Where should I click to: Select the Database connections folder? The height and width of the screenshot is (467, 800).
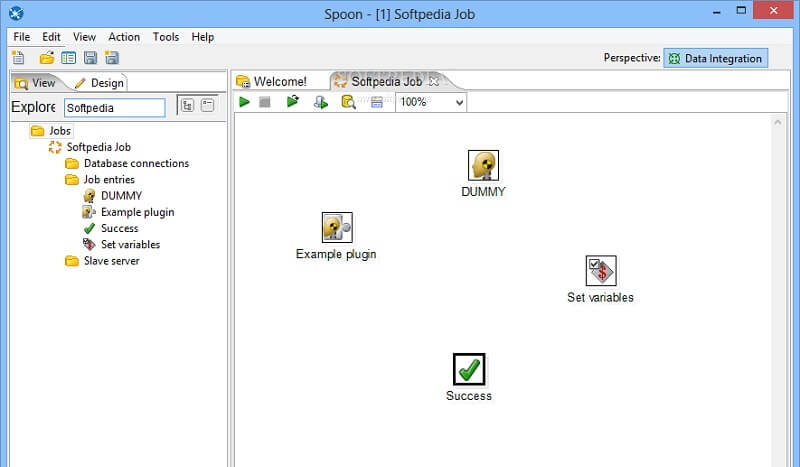point(127,163)
